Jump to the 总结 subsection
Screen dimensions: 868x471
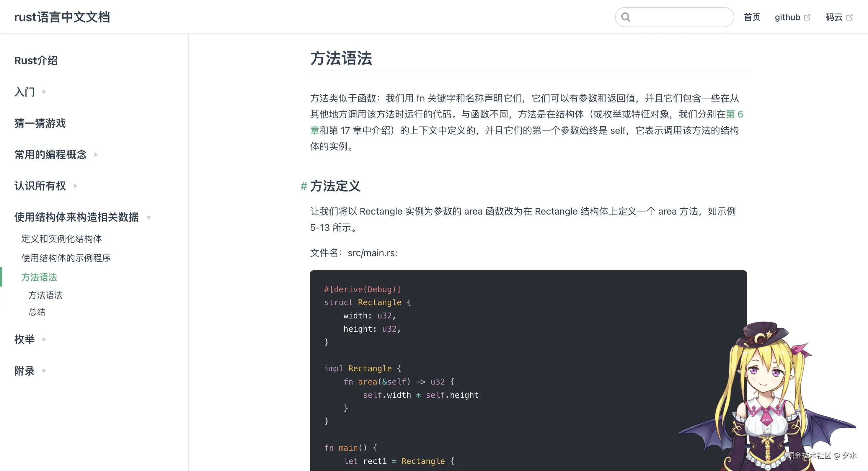pyautogui.click(x=37, y=312)
